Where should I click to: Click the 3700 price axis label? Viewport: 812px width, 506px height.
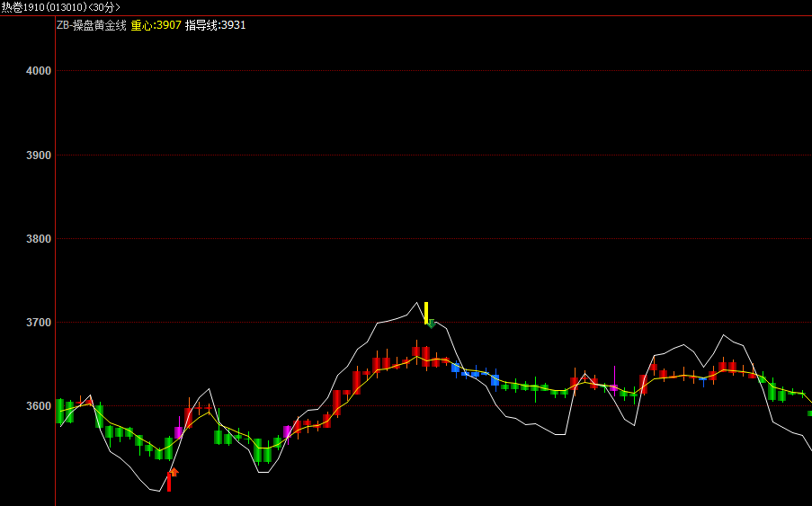[x=39, y=323]
